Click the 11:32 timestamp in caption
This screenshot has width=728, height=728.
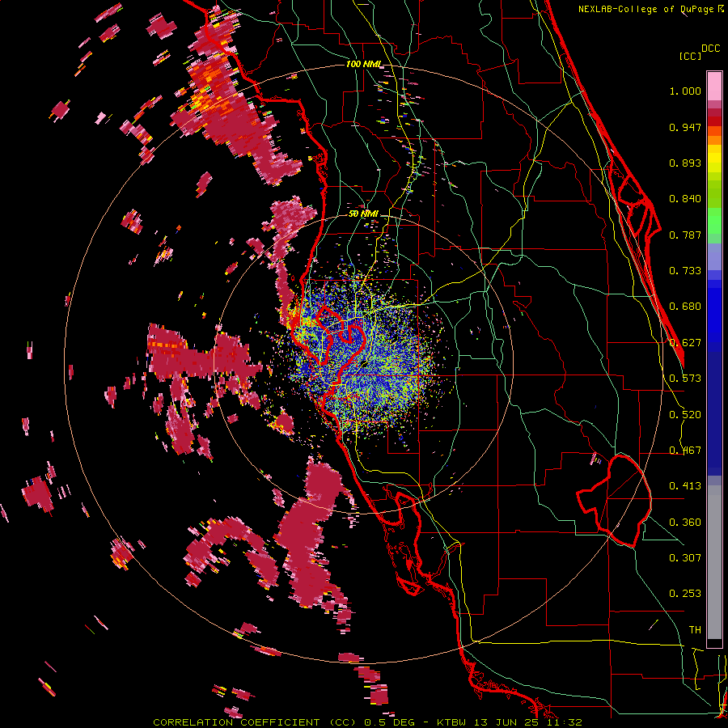pyautogui.click(x=564, y=722)
